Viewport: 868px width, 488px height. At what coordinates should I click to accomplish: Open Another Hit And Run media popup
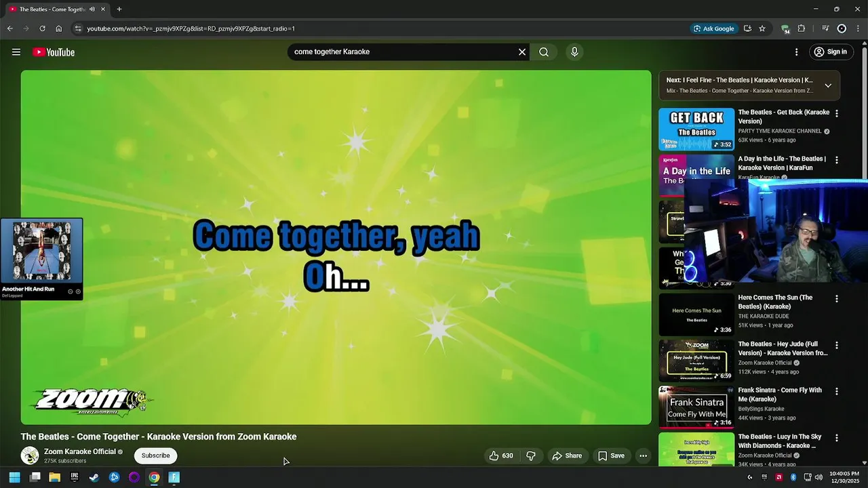[x=41, y=259]
